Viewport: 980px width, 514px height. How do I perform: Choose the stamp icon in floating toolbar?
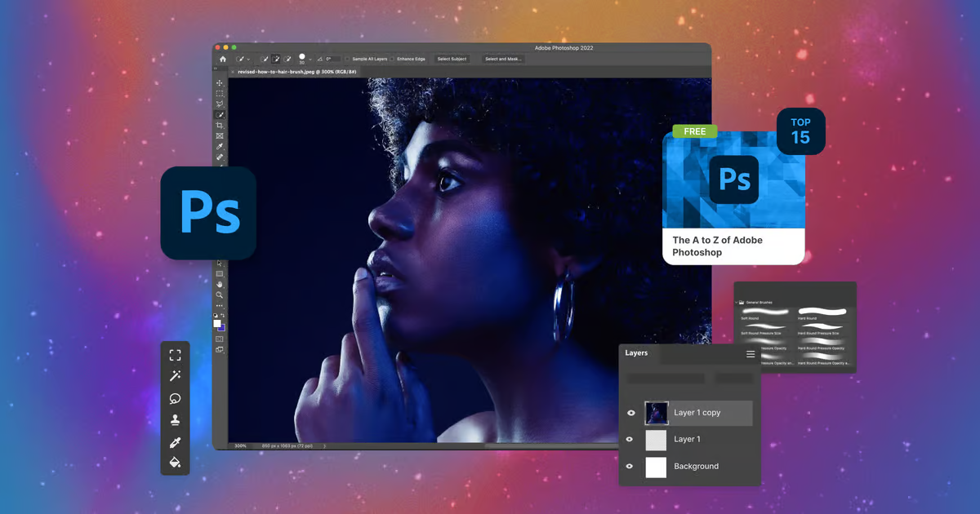coord(175,420)
